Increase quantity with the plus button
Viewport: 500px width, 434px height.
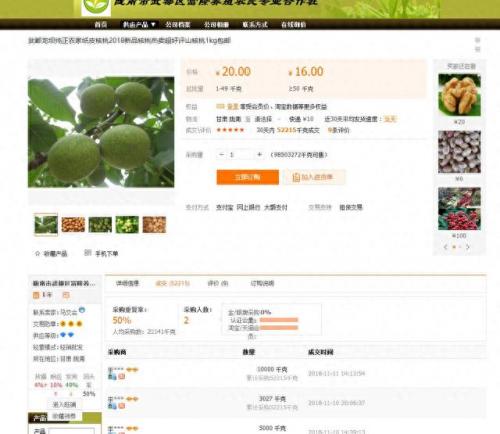259,154
